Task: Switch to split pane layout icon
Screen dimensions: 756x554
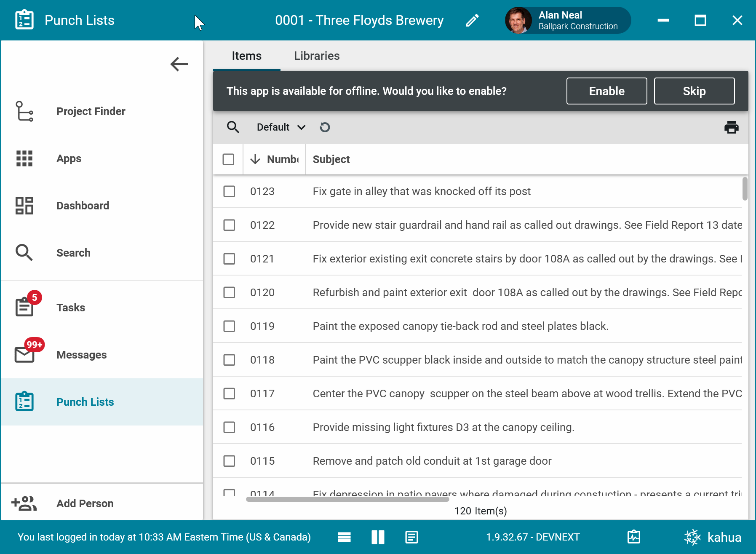Action: tap(378, 537)
